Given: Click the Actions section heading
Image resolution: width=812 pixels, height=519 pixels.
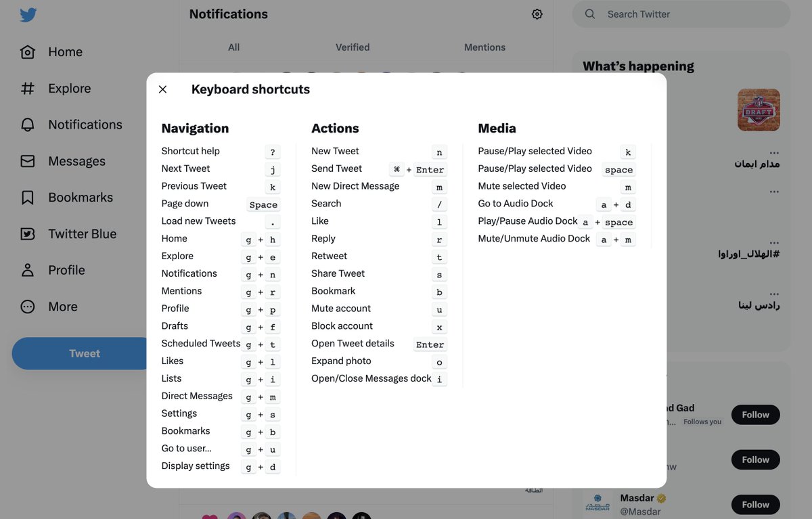Looking at the screenshot, I should [x=335, y=129].
